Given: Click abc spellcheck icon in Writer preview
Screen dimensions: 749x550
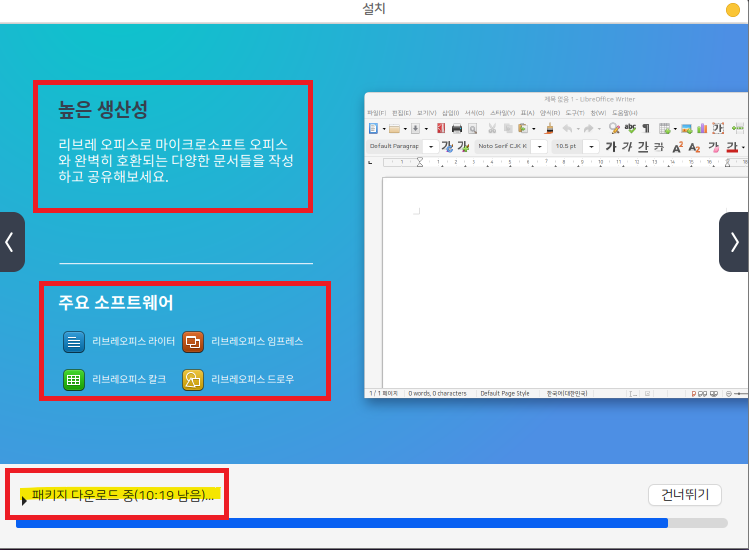Looking at the screenshot, I should 630,128.
